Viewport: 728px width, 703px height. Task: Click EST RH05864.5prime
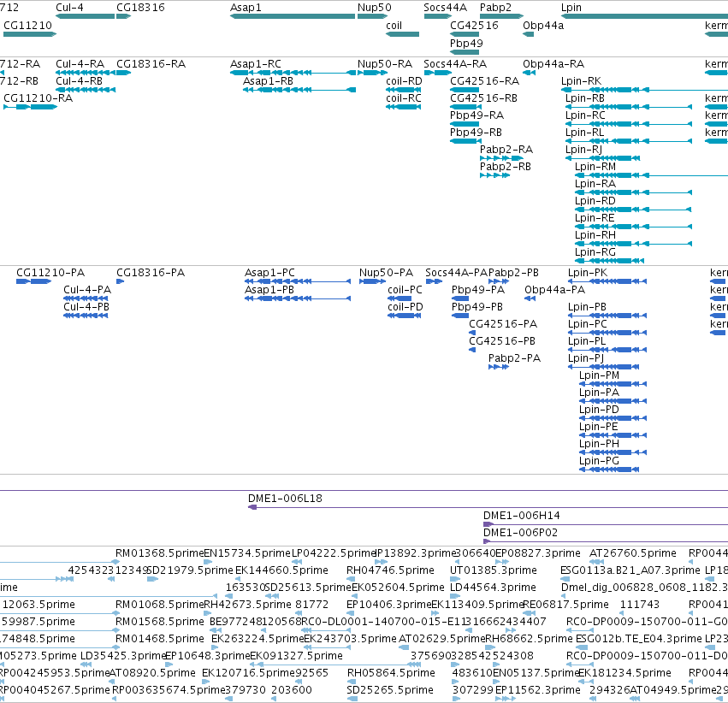coord(392,672)
